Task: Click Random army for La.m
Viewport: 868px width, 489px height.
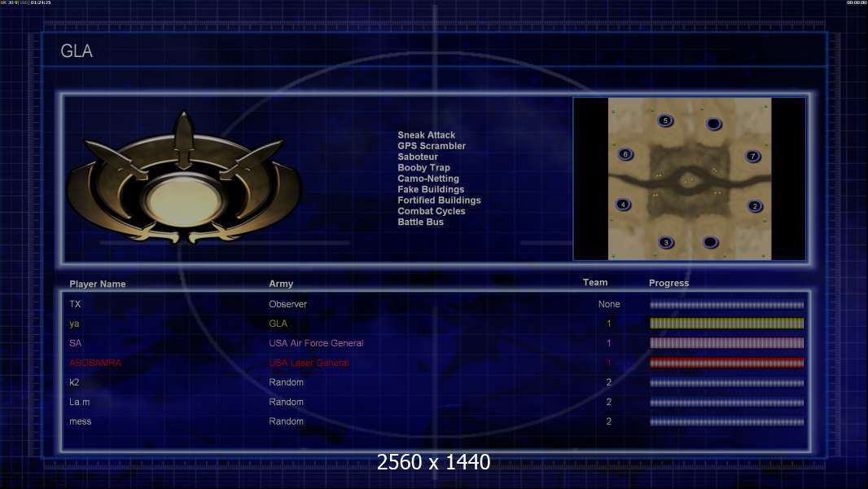Action: pos(286,402)
